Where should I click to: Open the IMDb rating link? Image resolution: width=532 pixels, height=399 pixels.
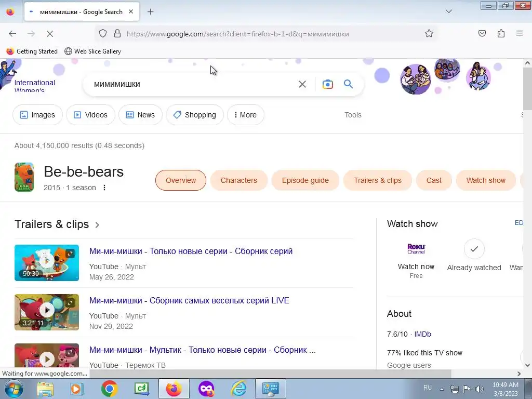click(423, 334)
